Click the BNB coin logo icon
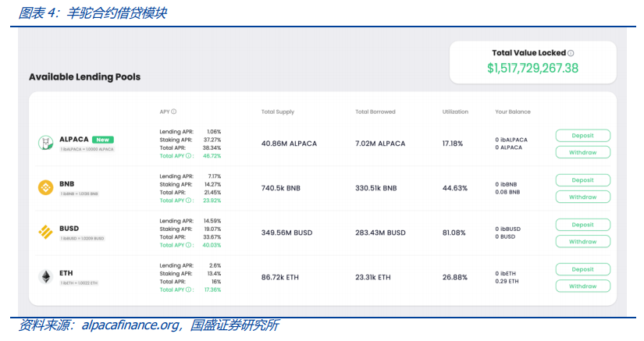Viewport: 644px width, 341px height. tap(45, 187)
